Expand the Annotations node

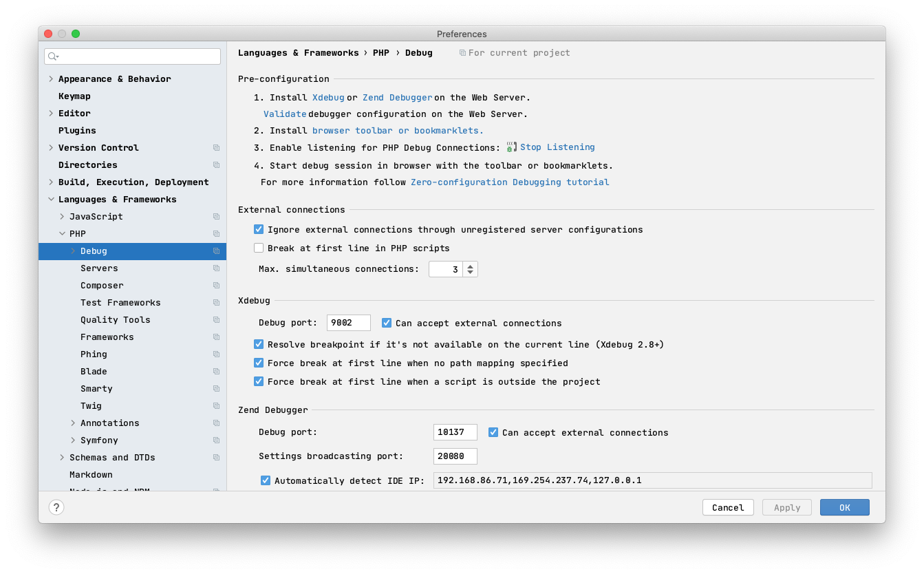(x=73, y=423)
